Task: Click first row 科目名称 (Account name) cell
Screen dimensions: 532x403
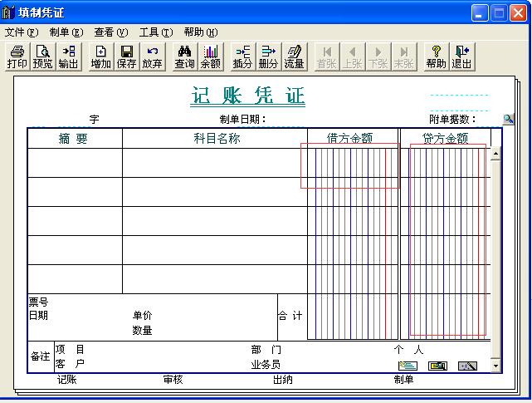Action: 215,163
